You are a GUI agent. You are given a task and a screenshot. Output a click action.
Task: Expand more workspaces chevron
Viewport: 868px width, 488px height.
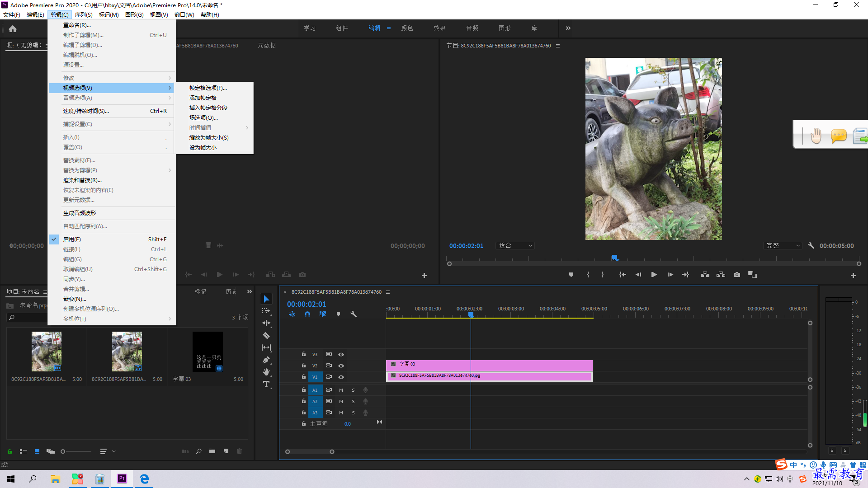(x=568, y=28)
